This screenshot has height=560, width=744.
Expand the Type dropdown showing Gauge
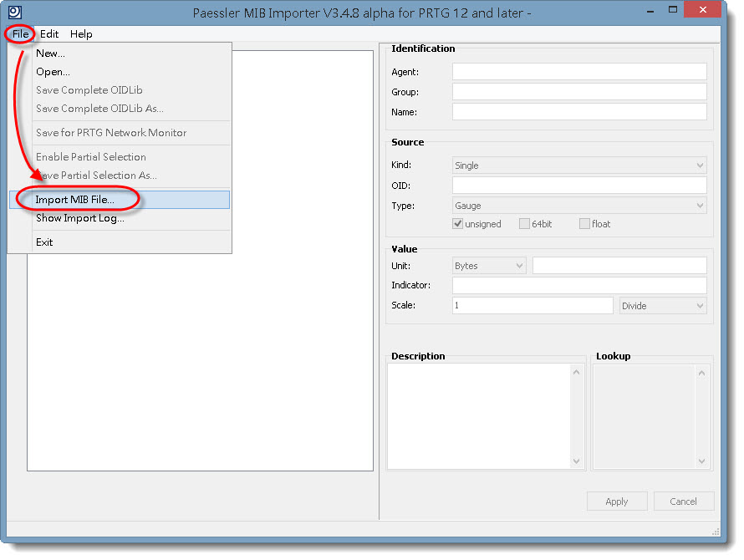pyautogui.click(x=579, y=206)
